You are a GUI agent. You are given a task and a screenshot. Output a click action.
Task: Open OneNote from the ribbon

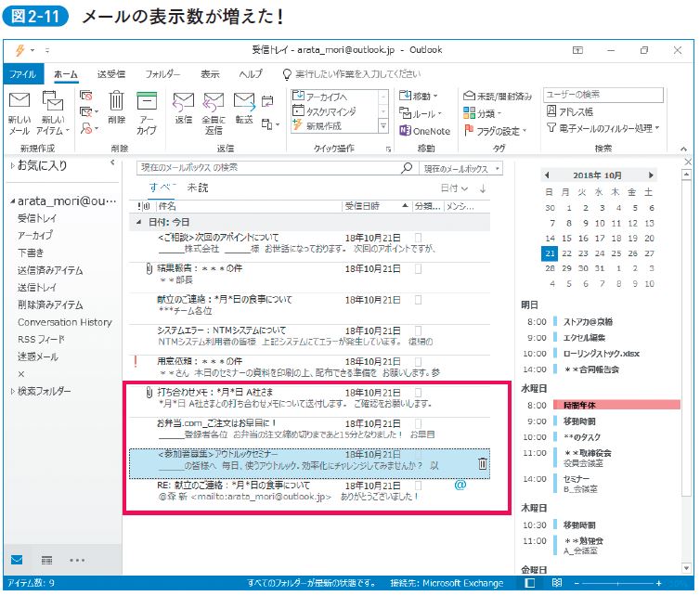[424, 131]
